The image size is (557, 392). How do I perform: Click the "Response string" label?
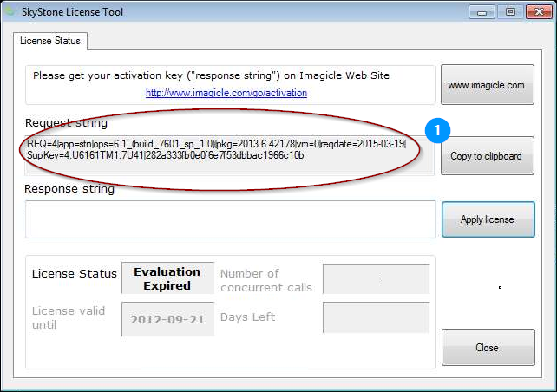coord(69,188)
